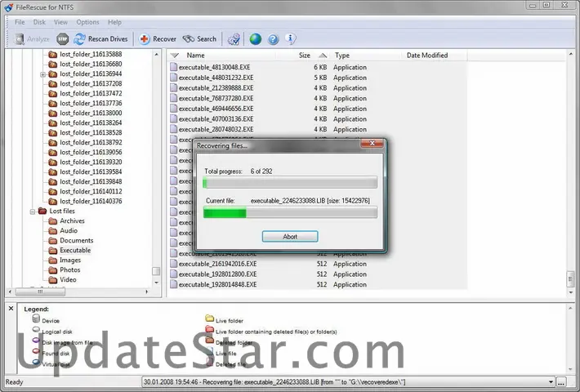Close the Recovering files dialog
580x392 pixels.
point(373,143)
